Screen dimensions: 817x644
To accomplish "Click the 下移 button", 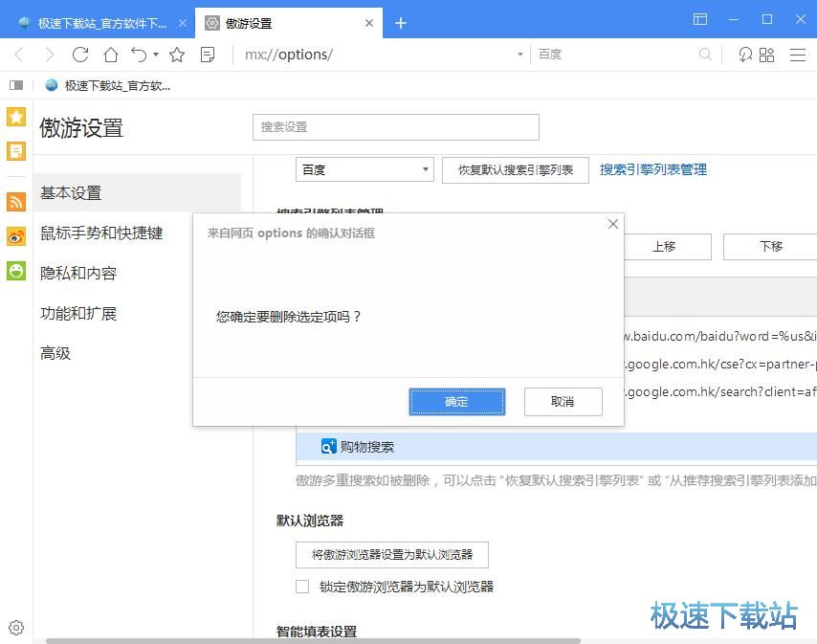I will pyautogui.click(x=770, y=247).
